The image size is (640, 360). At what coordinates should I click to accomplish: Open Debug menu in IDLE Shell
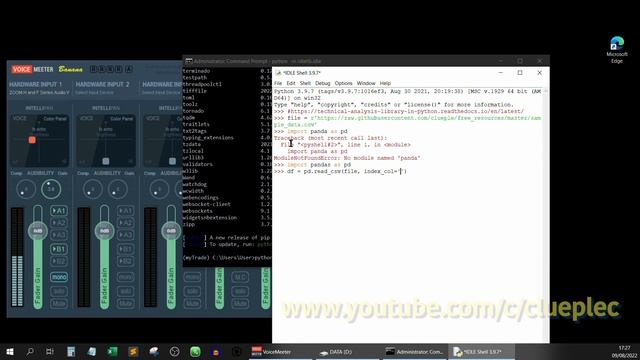[x=322, y=83]
